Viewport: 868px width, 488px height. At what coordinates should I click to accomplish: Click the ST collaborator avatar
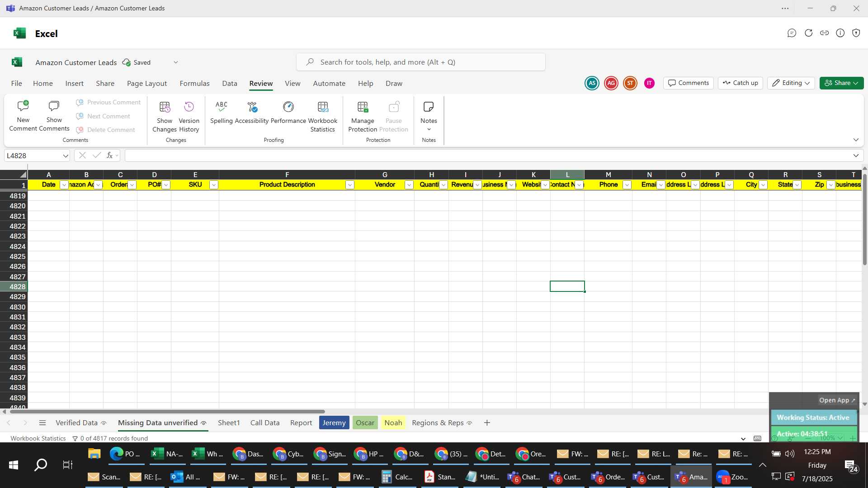coord(630,83)
